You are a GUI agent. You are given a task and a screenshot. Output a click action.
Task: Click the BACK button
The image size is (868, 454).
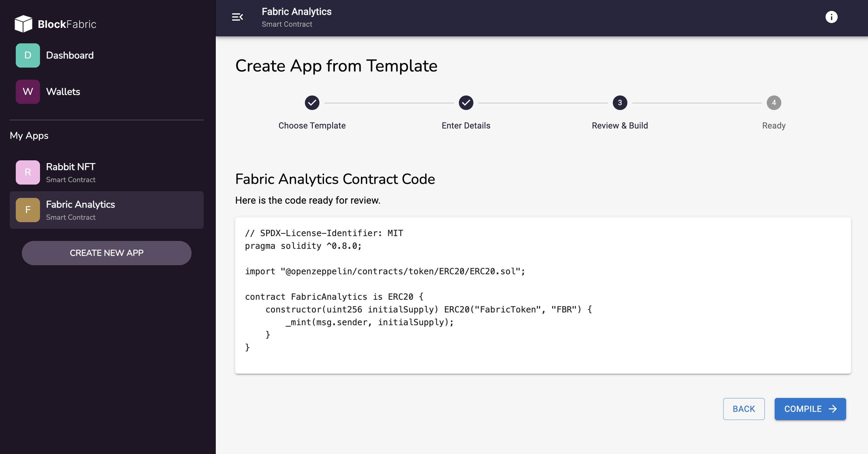tap(744, 409)
